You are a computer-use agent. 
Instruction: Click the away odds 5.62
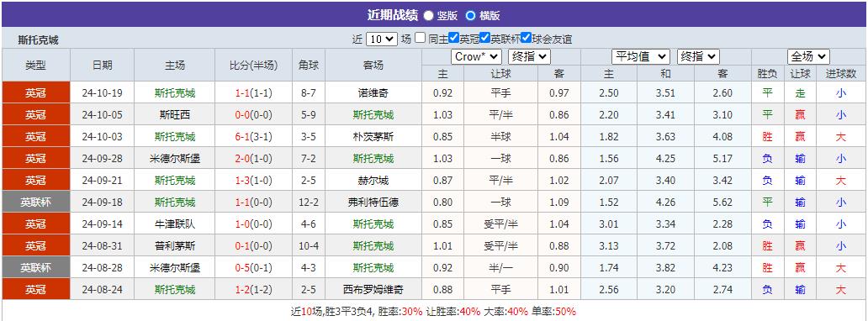point(723,203)
